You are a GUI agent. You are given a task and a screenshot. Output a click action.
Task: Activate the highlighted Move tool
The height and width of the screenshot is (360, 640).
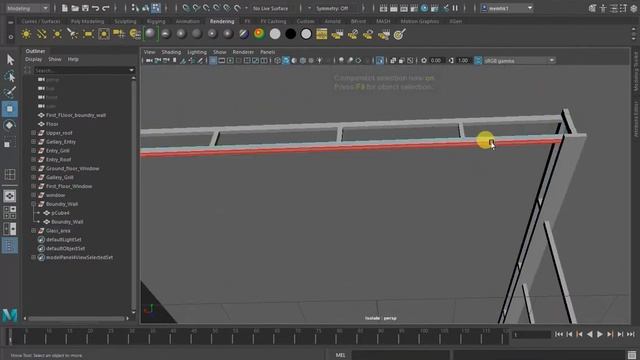pos(10,109)
